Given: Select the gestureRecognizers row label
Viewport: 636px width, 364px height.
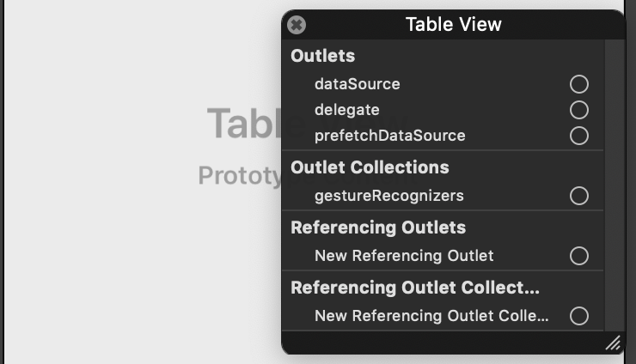Looking at the screenshot, I should tap(389, 196).
